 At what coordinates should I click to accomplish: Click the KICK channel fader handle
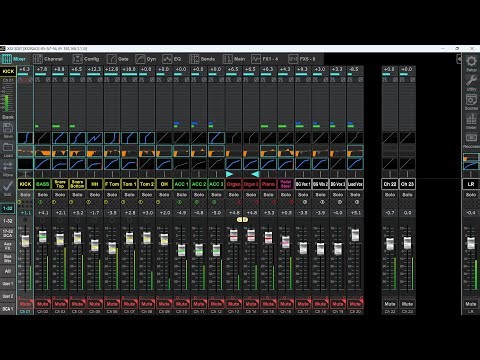(x=25, y=241)
